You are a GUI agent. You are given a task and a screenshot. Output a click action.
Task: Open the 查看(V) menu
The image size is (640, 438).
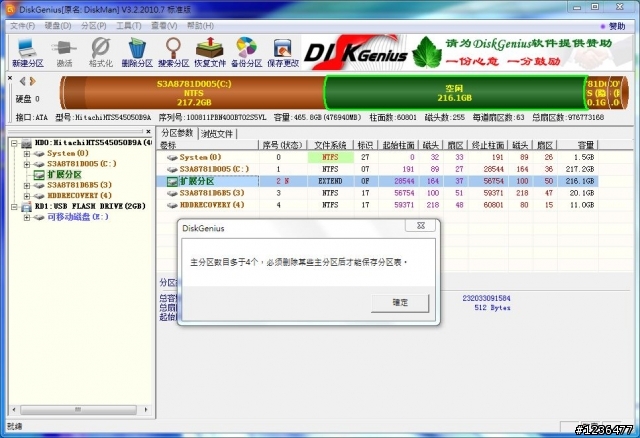point(164,26)
